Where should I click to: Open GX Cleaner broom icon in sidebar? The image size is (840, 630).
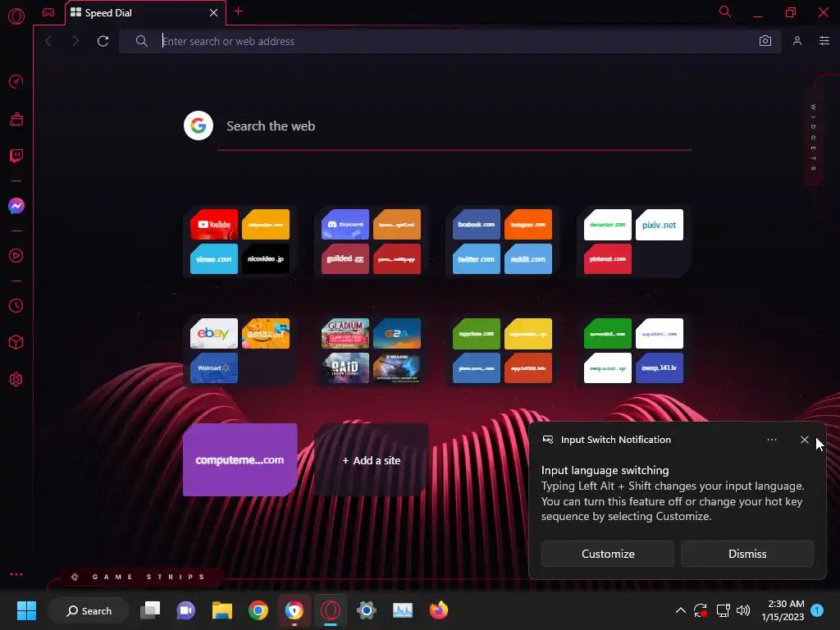16,119
